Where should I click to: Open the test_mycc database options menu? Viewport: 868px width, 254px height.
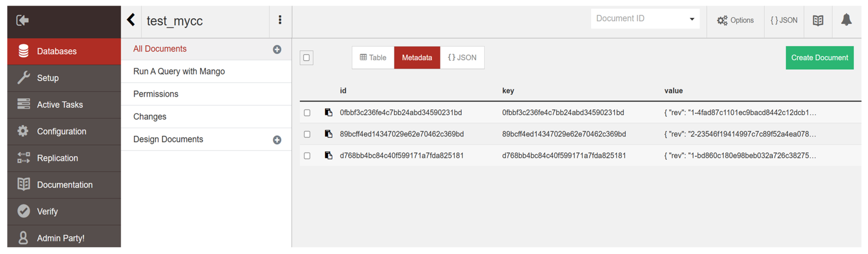coord(280,20)
